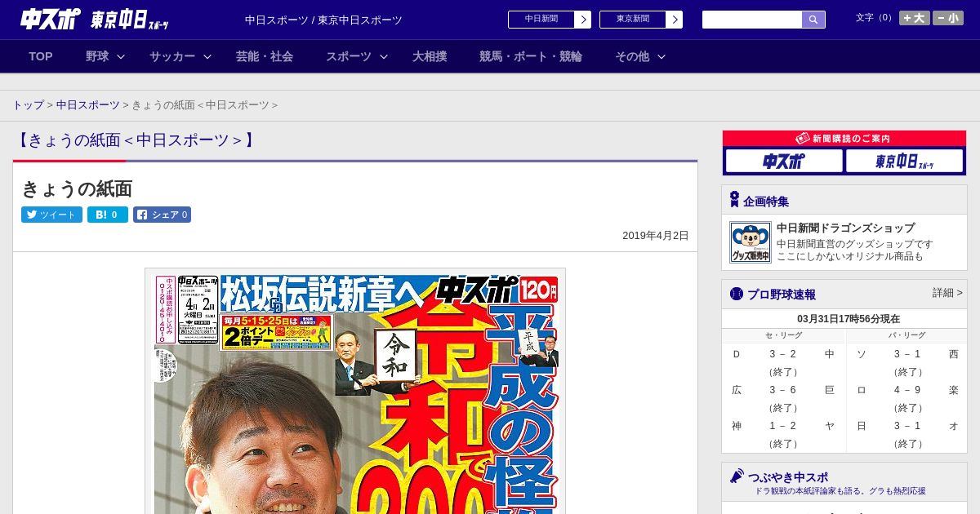Click the セ・リーグ column header
Viewport: 980px width, 514px height.
pos(783,335)
